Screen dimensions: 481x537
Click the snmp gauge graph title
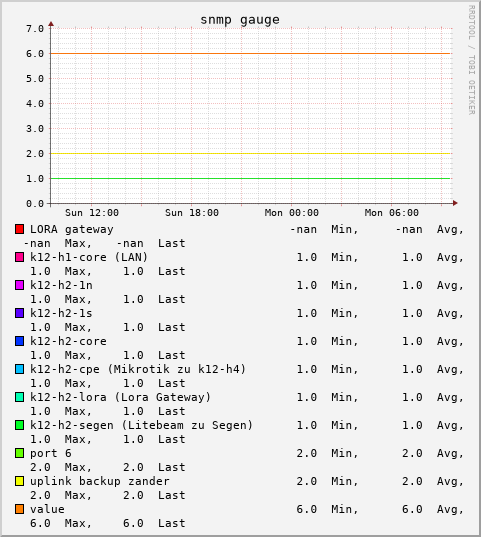pyautogui.click(x=240, y=20)
